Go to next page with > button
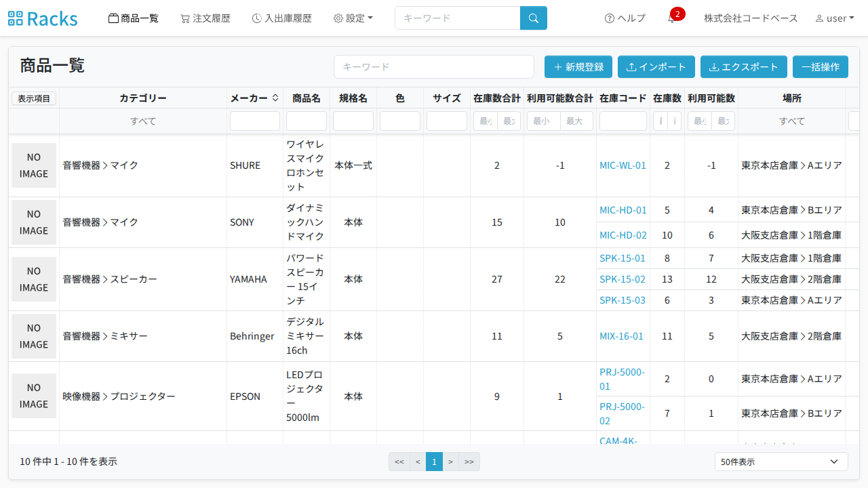This screenshot has width=868, height=488. click(450, 462)
